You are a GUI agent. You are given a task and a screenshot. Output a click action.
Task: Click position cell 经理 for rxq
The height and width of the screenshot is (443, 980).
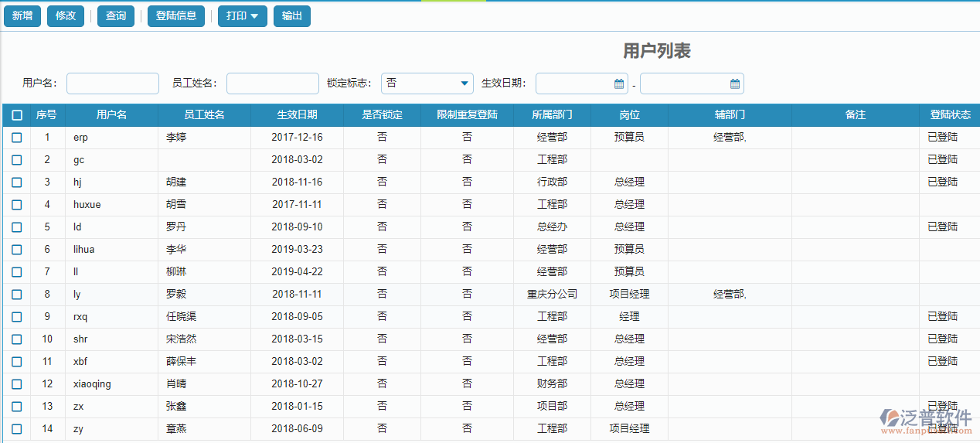pos(630,317)
